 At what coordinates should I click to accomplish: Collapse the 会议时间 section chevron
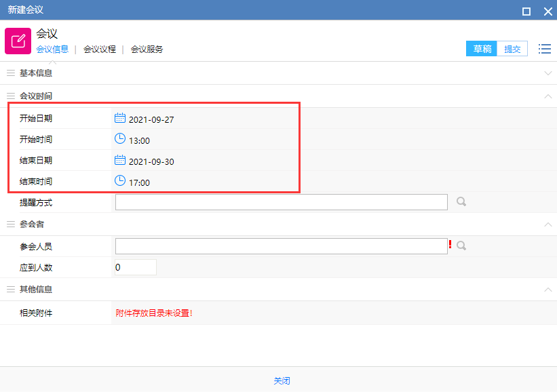pyautogui.click(x=548, y=96)
